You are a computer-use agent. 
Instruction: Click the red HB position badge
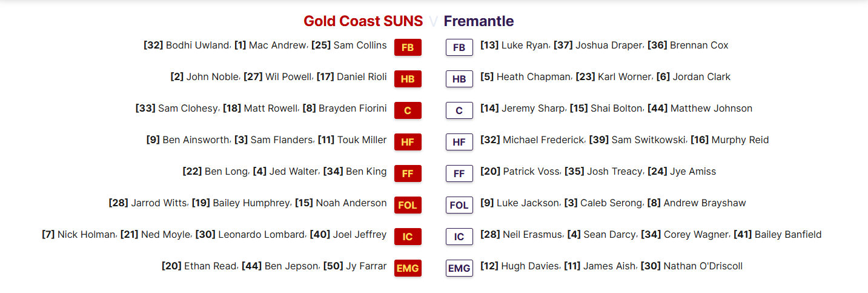click(408, 79)
